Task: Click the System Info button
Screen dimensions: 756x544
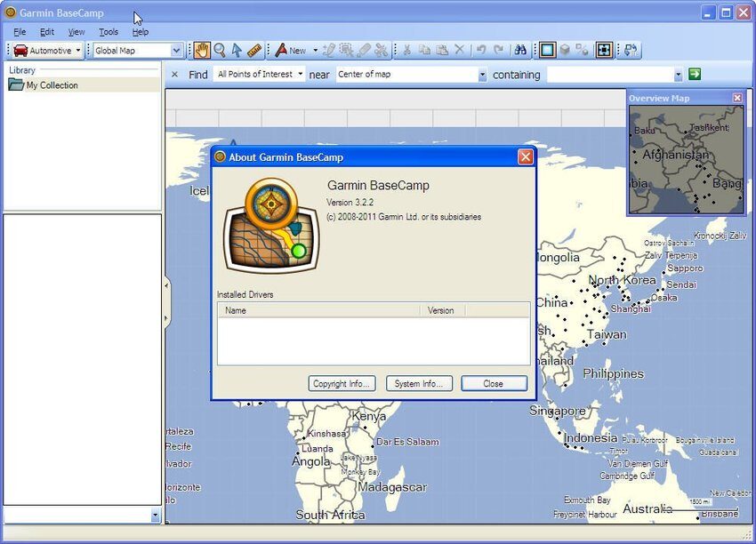Action: click(419, 383)
